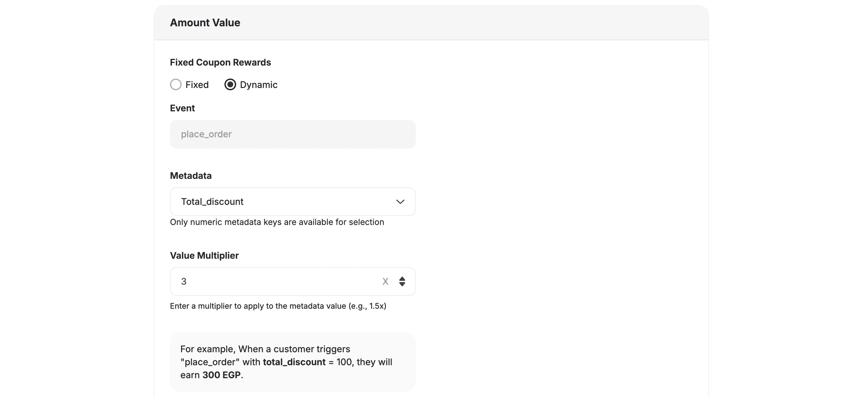The image size is (868, 398).
Task: Click the up-down stepper icon beside the multiplier
Action: pyautogui.click(x=402, y=281)
